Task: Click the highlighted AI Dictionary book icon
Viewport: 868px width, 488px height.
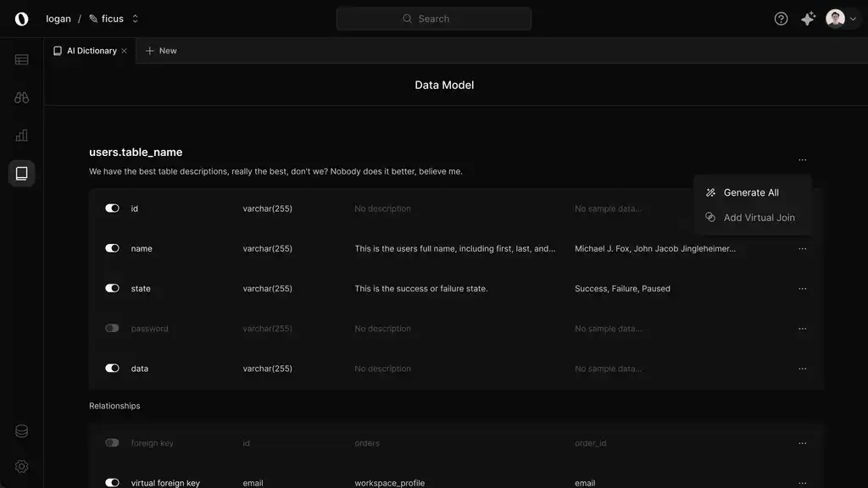Action: pyautogui.click(x=21, y=173)
